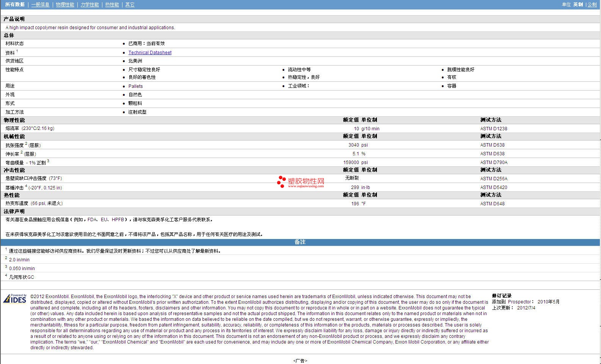Screen dimensions: 601x364
Task: Select the 所有数据 tab
Action: point(15,5)
